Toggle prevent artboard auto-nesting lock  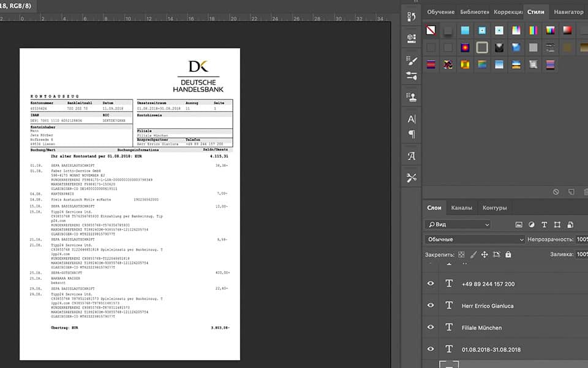pos(497,255)
